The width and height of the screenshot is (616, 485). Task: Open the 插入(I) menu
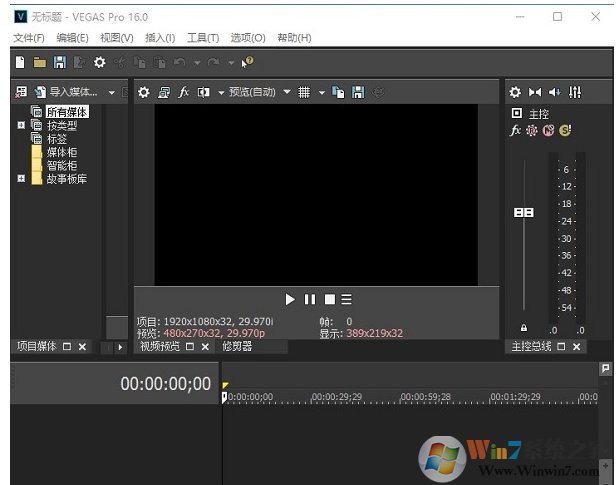pos(160,38)
